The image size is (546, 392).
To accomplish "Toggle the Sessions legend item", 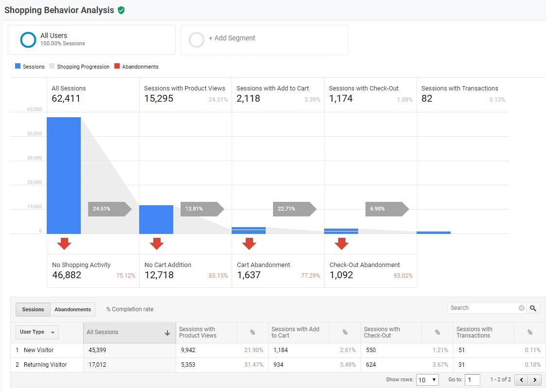I will coord(29,67).
